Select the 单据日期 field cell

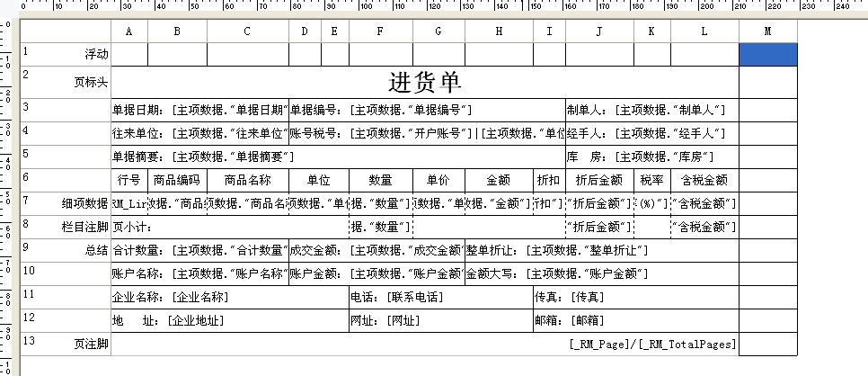coord(199,111)
